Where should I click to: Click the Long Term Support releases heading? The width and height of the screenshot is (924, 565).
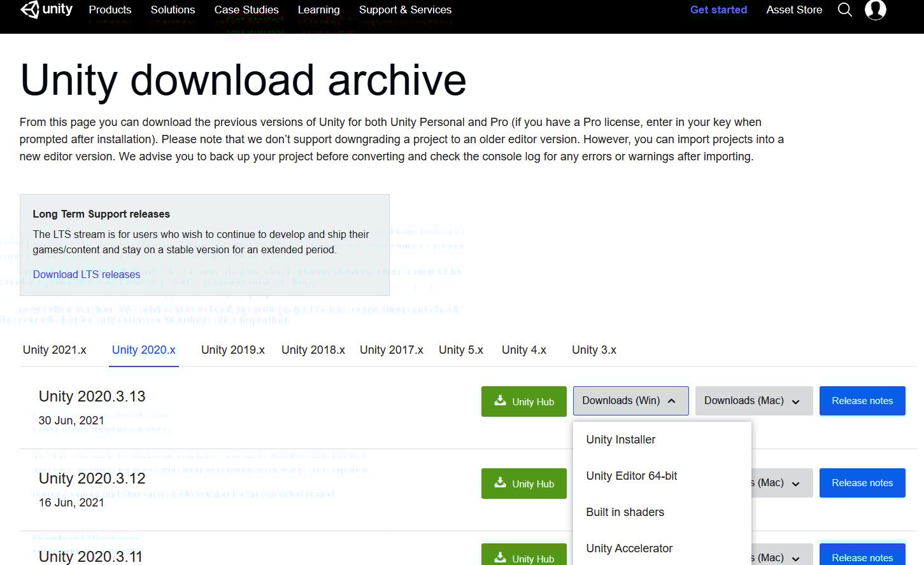[101, 214]
